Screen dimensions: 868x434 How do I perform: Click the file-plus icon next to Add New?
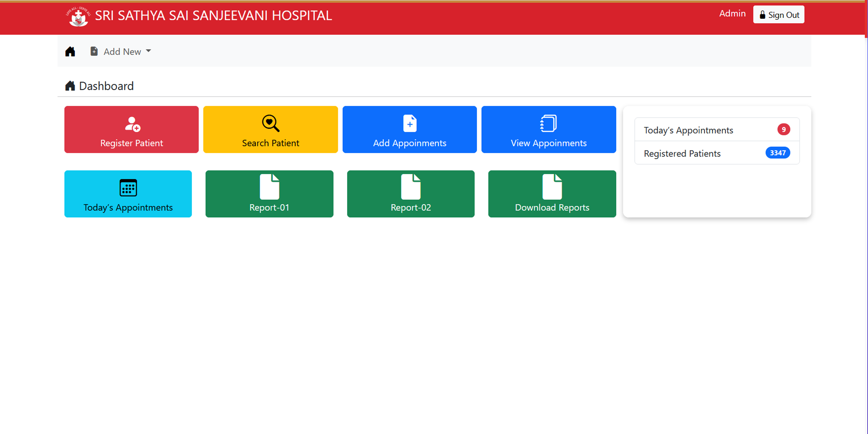click(94, 51)
